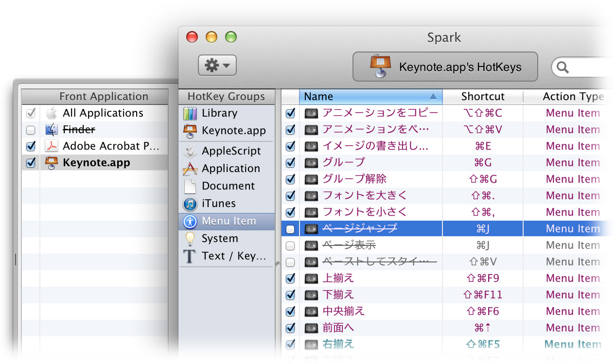This screenshot has height=364, width=616.
Task: Toggle checkbox for グループ解除 hotkey
Action: coord(290,179)
